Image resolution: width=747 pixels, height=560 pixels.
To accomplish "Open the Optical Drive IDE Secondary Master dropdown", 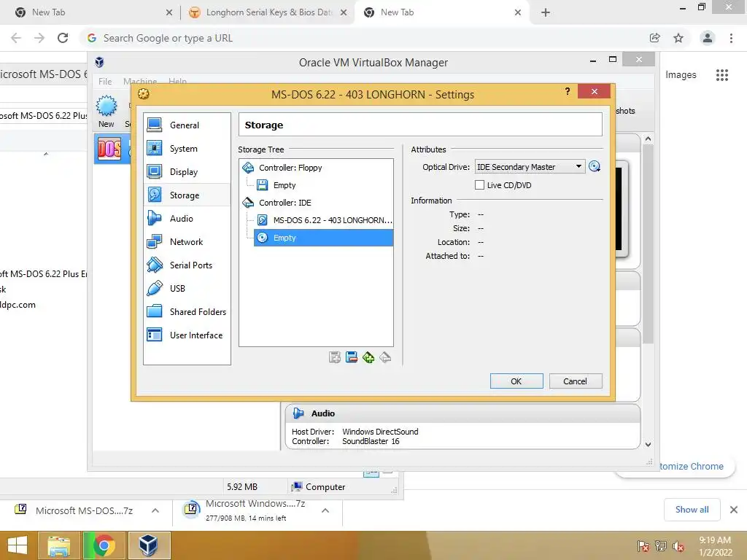I will 530,167.
